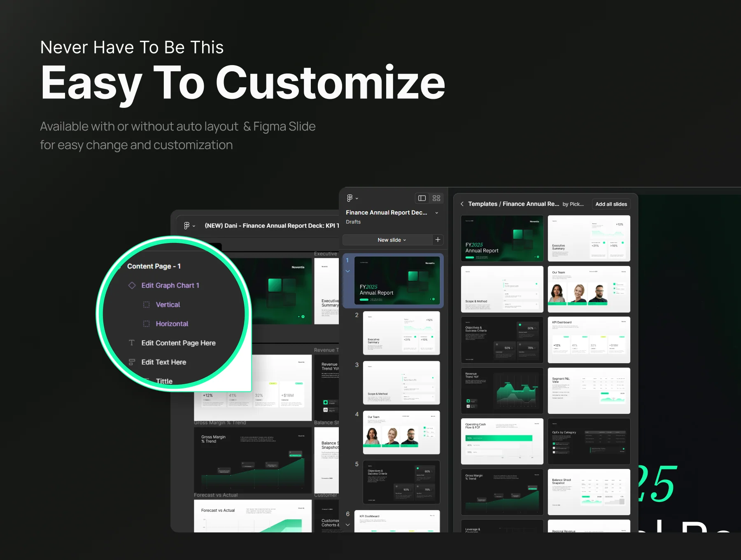Add a slide with the plus icon

pyautogui.click(x=438, y=240)
